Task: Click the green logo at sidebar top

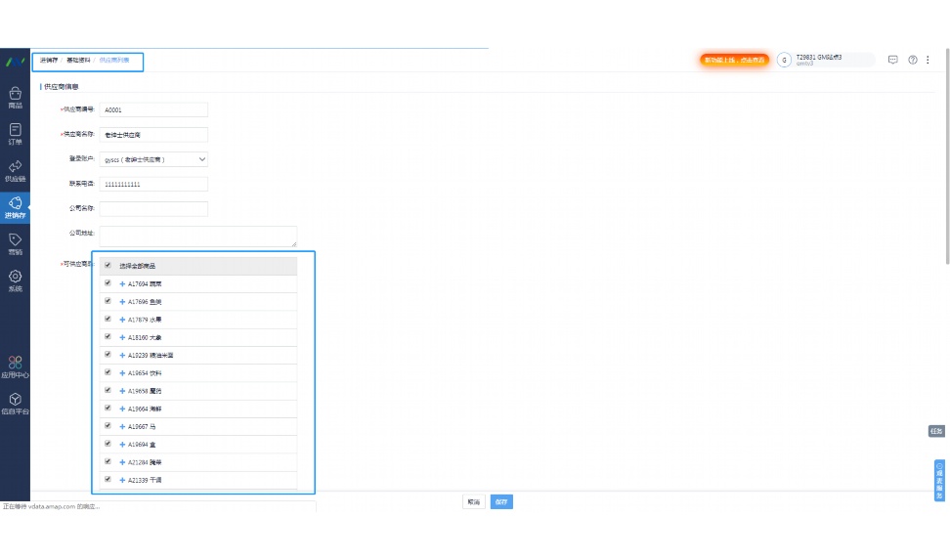Action: 15,62
